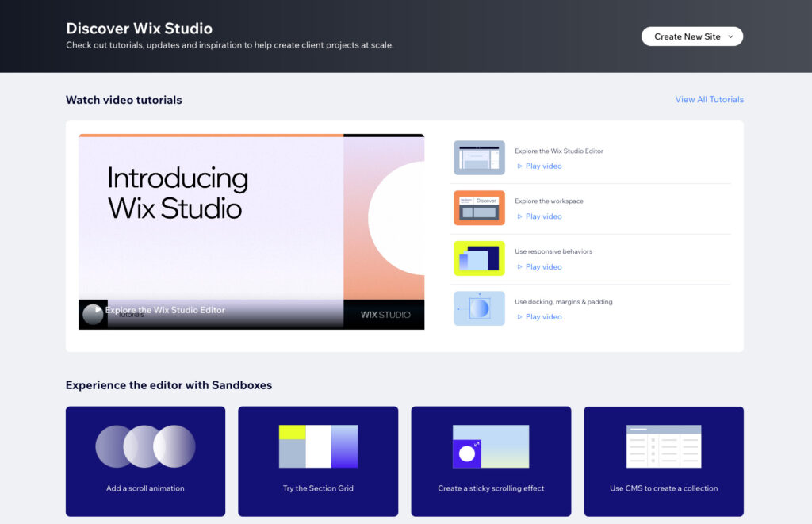
Task: Click play triangle icon beside Explore the Wix Studio Editor
Action: pos(519,166)
